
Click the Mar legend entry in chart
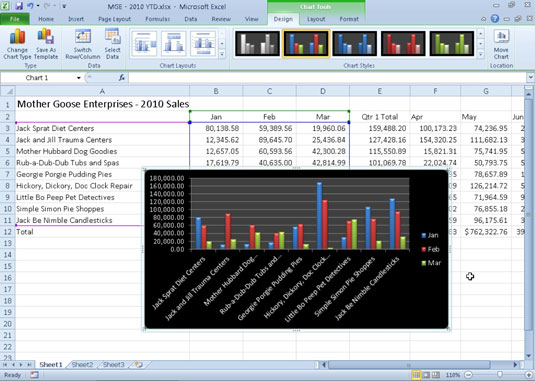coord(431,263)
